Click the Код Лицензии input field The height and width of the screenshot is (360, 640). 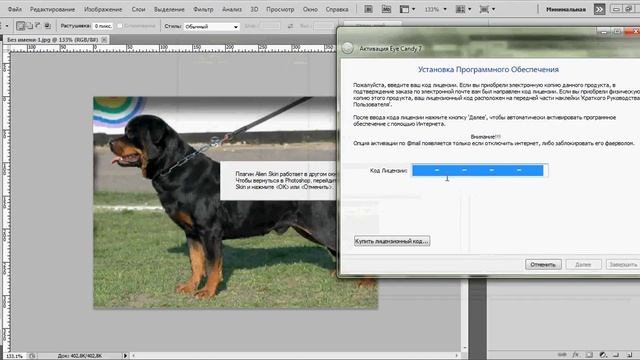point(480,170)
